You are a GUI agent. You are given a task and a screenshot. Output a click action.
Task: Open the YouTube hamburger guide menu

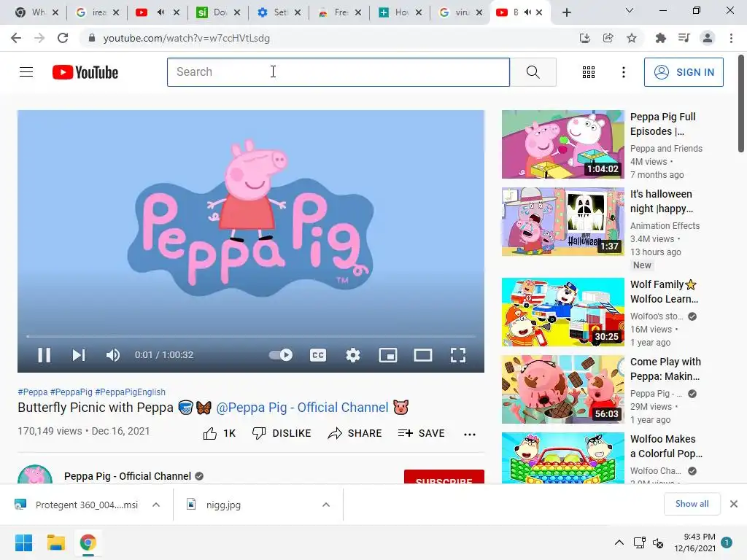tap(26, 72)
